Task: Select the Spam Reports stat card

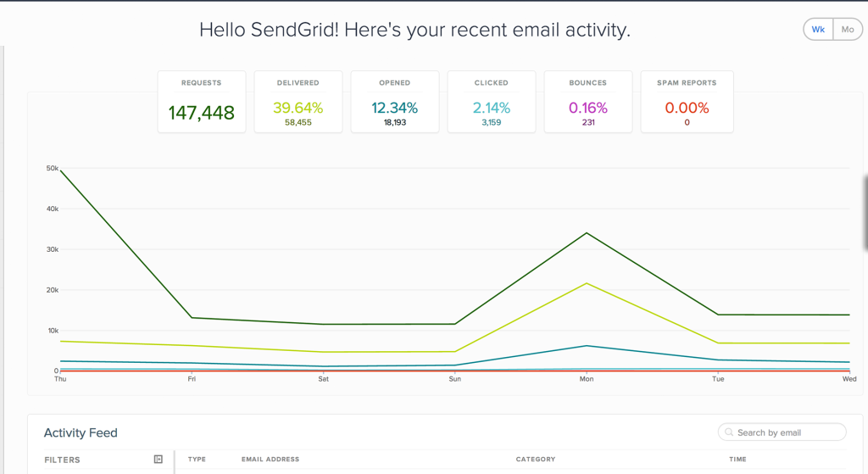Action: point(687,102)
